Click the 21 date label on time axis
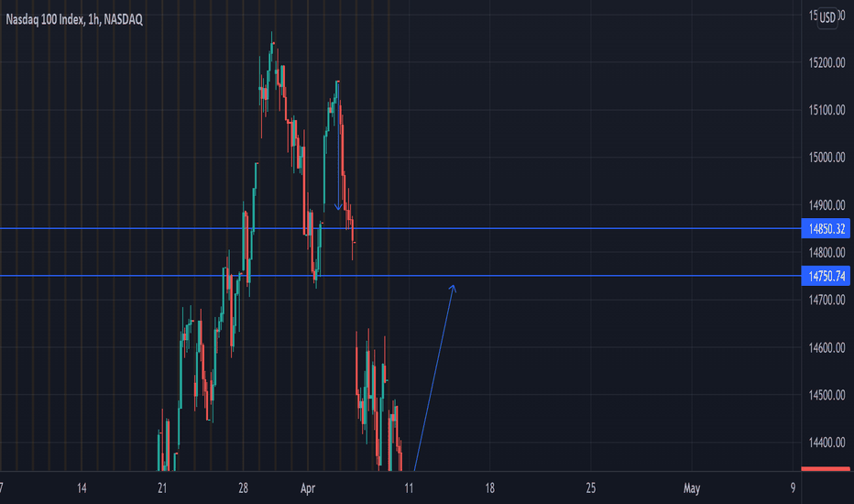This screenshot has width=854, height=504. (162, 488)
